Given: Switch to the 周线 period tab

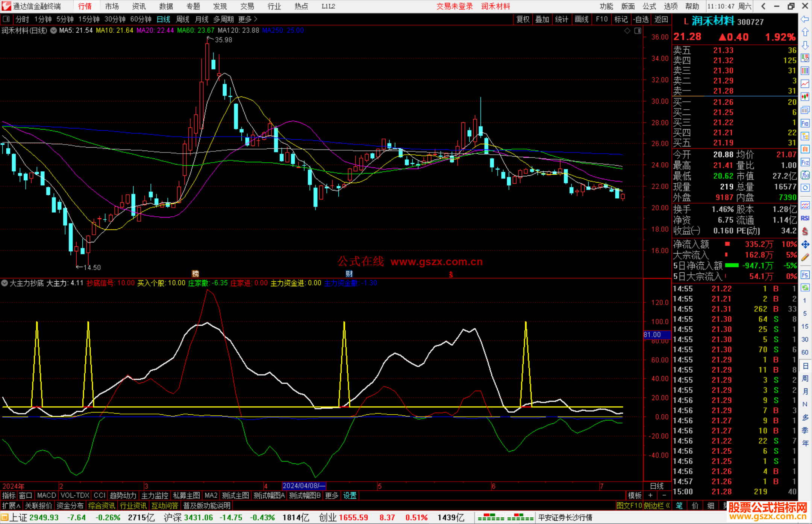Looking at the screenshot, I should (x=183, y=19).
